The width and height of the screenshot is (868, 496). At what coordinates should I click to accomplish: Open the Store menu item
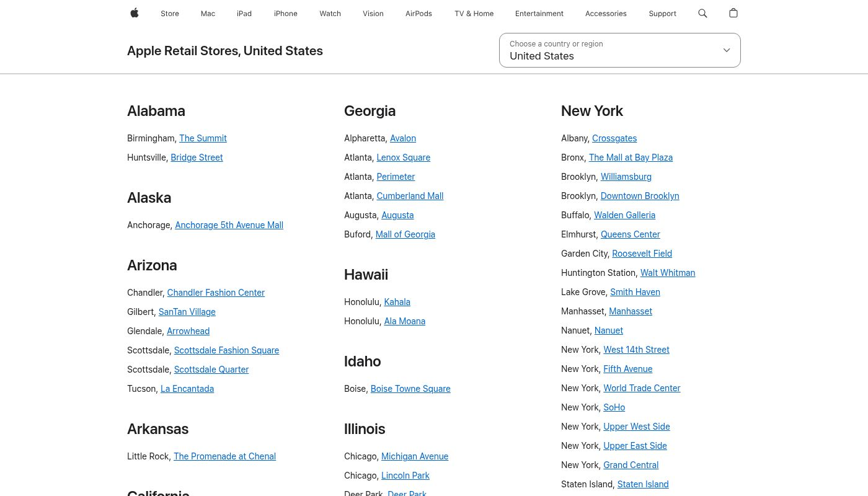point(170,14)
